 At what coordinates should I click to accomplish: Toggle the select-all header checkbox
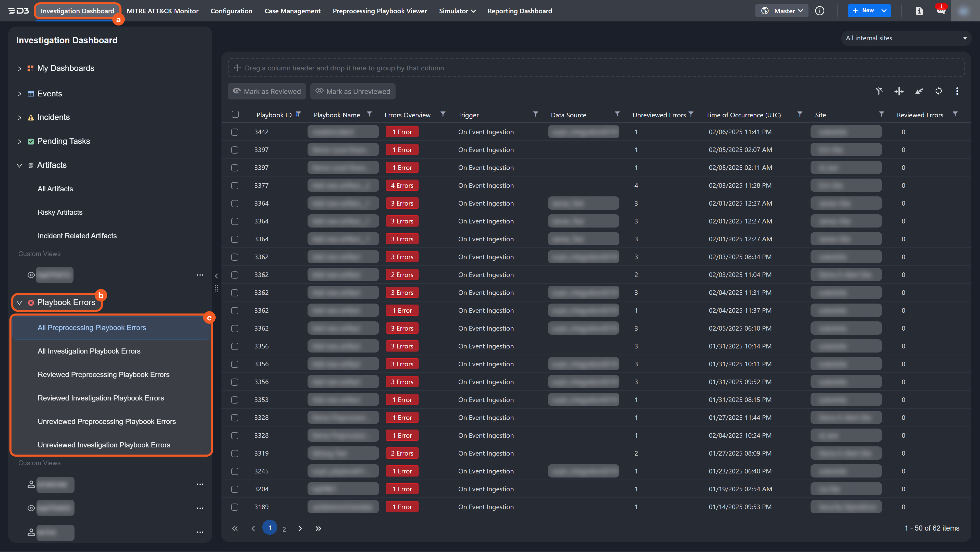235,115
